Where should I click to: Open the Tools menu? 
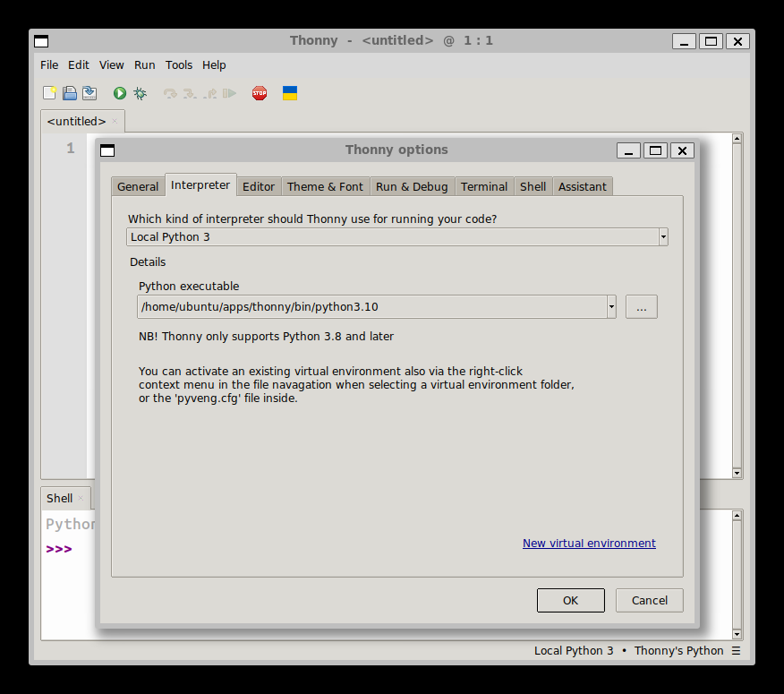point(179,65)
